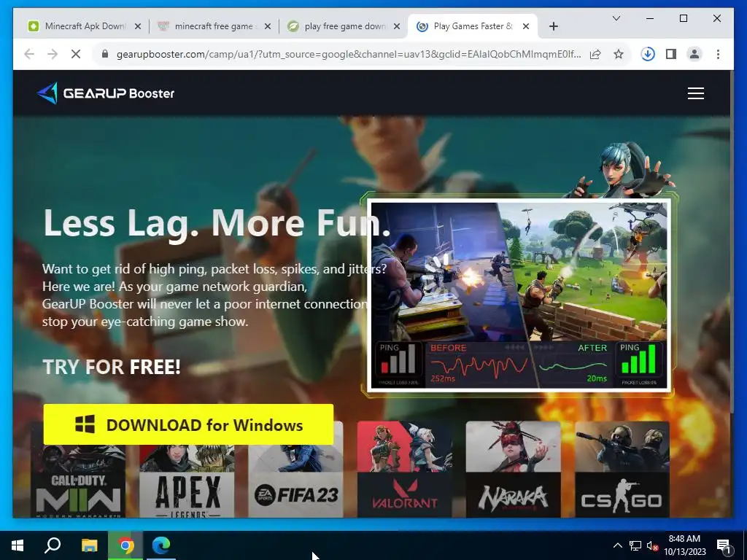Screen dimensions: 747x560
Task: Close Play Games Faster tab
Action: tap(526, 26)
